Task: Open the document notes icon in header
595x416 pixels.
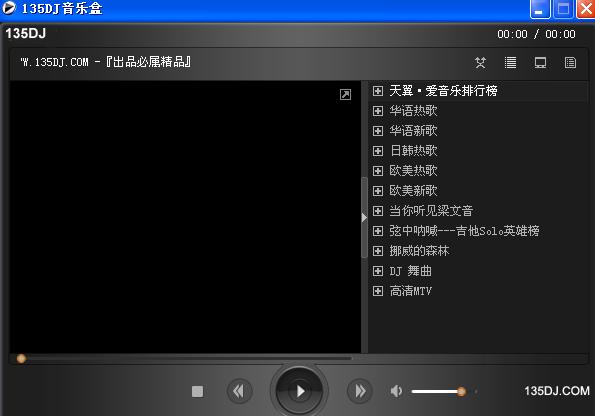Action: 570,63
